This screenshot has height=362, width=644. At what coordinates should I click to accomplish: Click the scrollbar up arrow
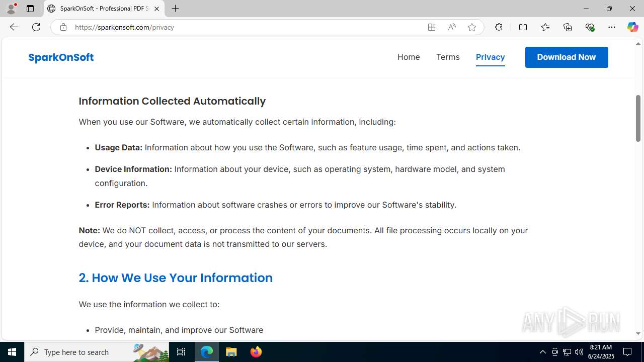tap(638, 44)
